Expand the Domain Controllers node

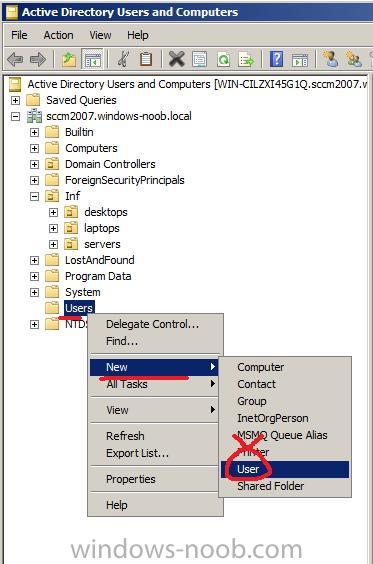point(34,164)
